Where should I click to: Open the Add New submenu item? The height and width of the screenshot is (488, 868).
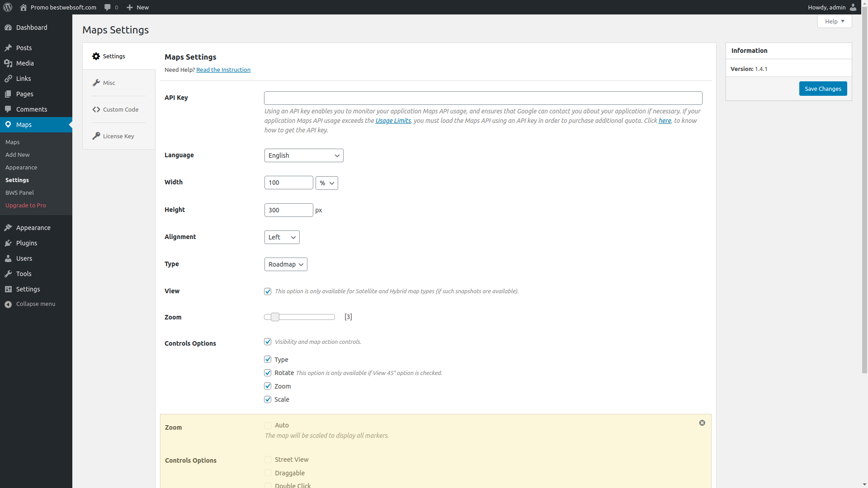pos(18,155)
